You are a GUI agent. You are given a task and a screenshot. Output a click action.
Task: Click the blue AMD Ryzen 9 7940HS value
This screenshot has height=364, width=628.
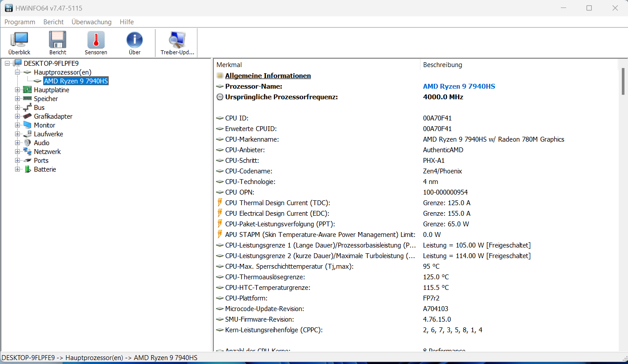[459, 86]
